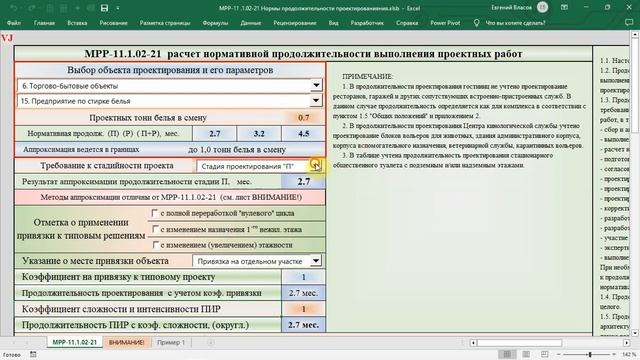Switch to Normal view icon

[x=507, y=354]
